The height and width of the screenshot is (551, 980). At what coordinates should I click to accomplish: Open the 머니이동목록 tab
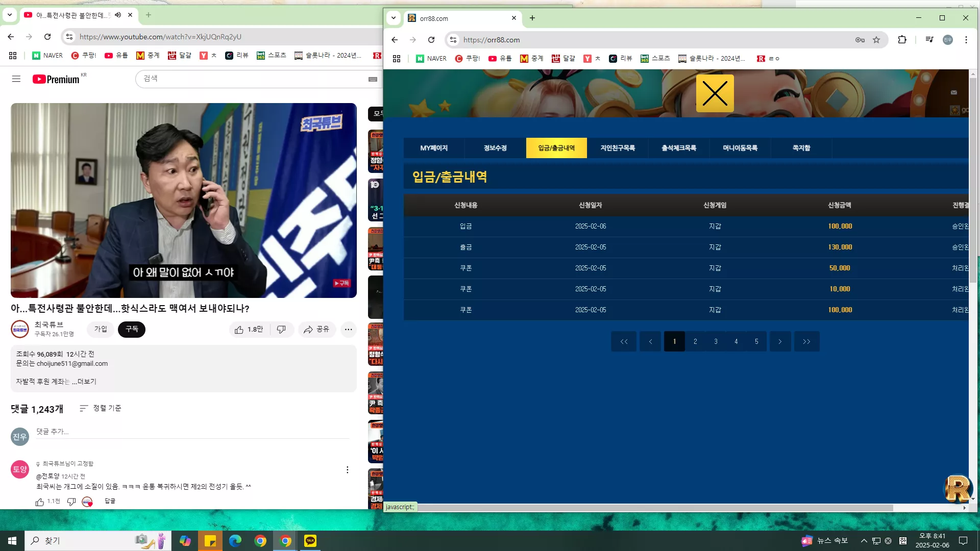click(x=740, y=148)
